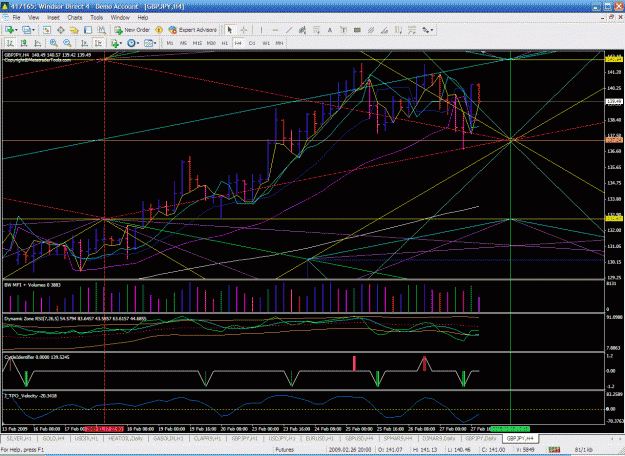The width and height of the screenshot is (625, 456).
Task: Select the M15 timeframe button
Action: (197, 43)
